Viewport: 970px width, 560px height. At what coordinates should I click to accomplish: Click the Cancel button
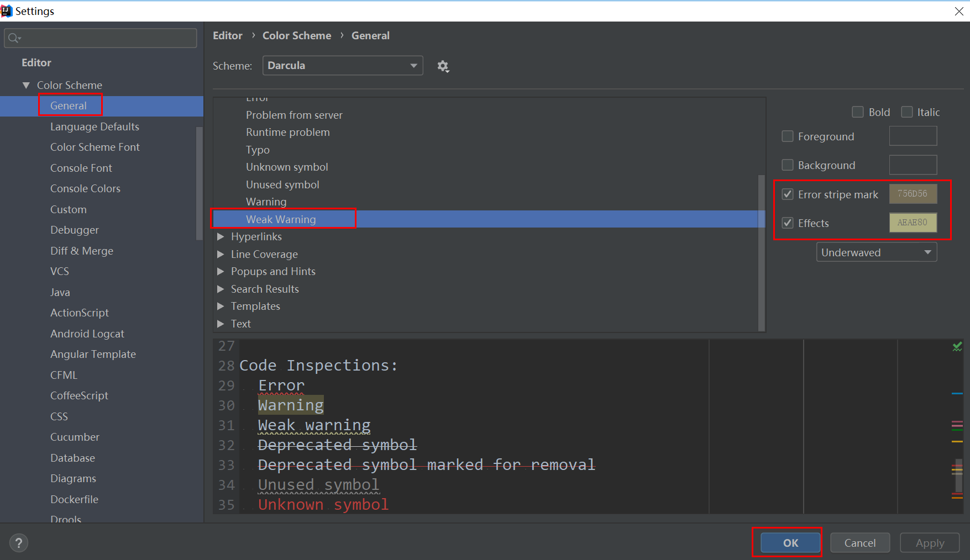pos(860,543)
